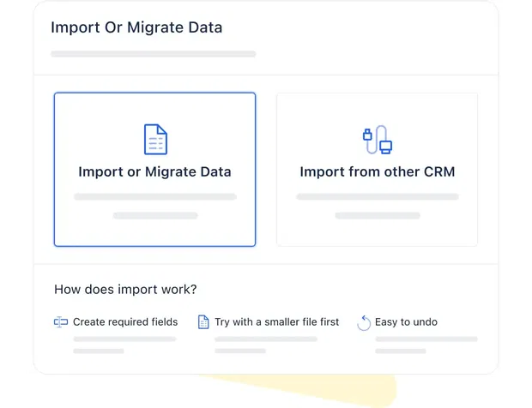Click the 'Try with a smaller file first' text
The height and width of the screenshot is (408, 532).
coord(277,322)
